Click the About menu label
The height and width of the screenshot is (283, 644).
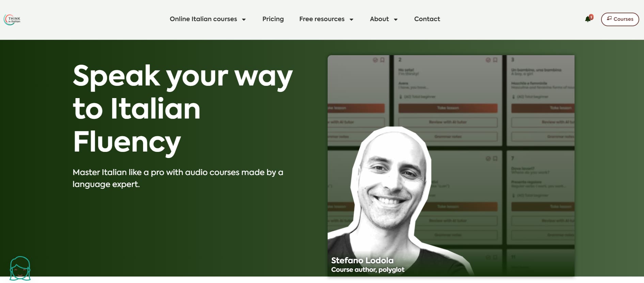(x=379, y=19)
